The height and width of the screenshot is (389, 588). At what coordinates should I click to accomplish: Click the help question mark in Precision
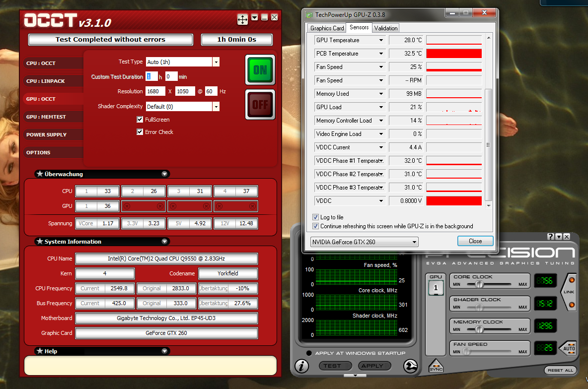point(550,237)
